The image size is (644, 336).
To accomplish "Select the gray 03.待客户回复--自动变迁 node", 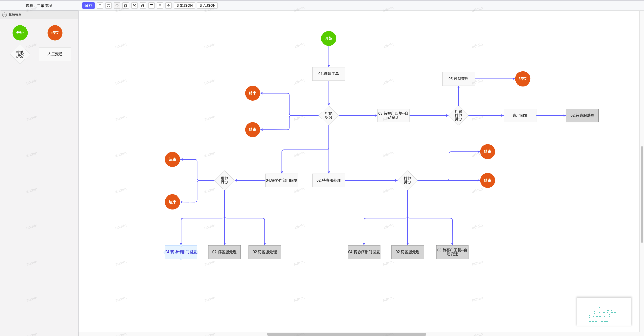I will (x=452, y=252).
